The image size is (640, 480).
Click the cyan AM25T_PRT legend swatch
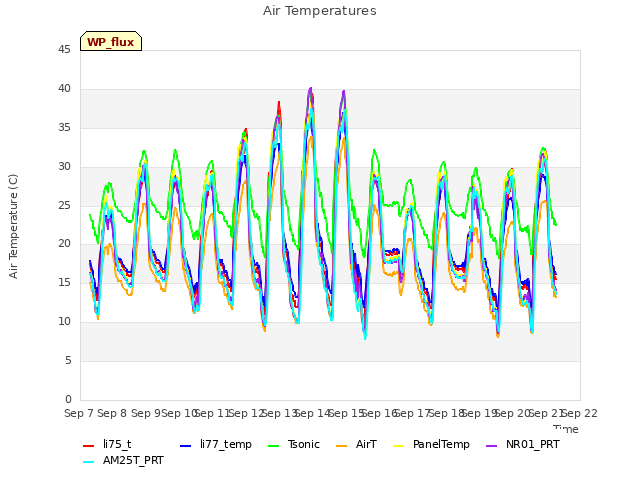pyautogui.click(x=89, y=462)
